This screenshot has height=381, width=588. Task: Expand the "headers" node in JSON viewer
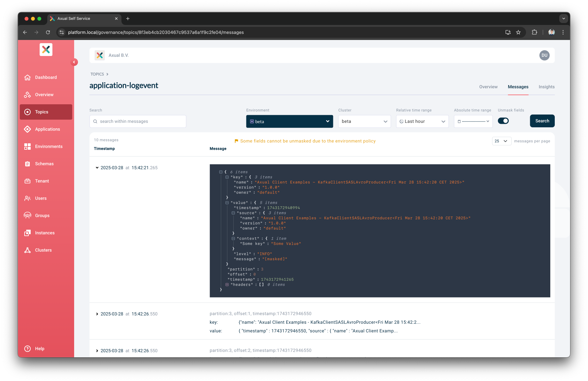tap(227, 285)
